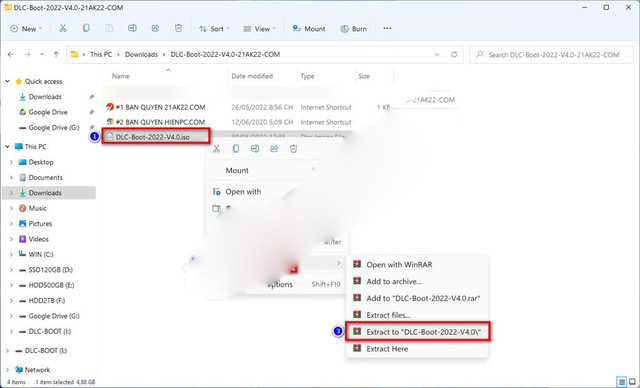Select the file #1 BAN QUYEN 21AK22.COM
Image resolution: width=640 pixels, height=388 pixels.
[x=160, y=107]
